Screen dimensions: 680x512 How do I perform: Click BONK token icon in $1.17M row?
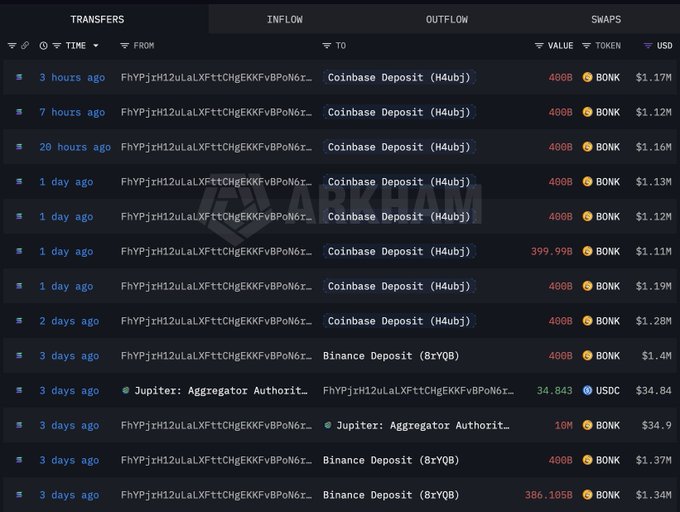click(587, 77)
